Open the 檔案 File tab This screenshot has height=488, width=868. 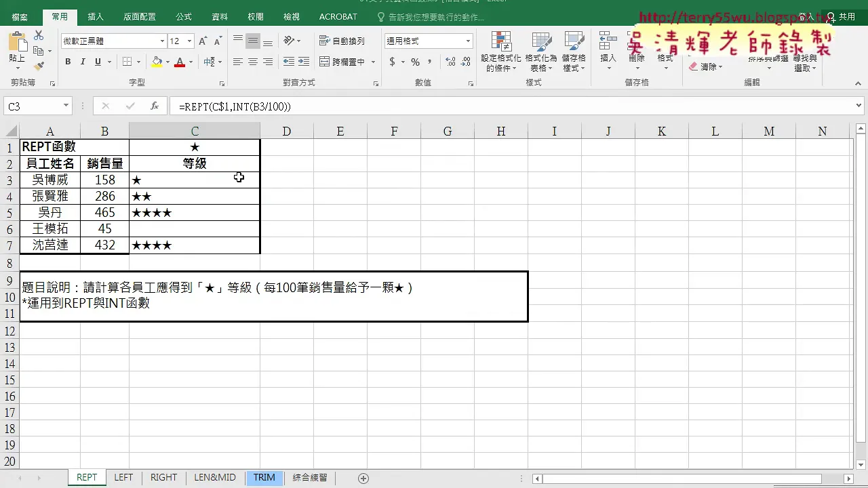coord(20,17)
